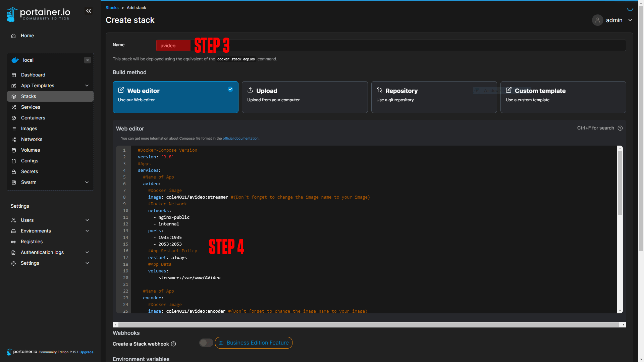Click right arrow of horizontal scrollbar
Image resolution: width=644 pixels, height=362 pixels.
tap(624, 324)
